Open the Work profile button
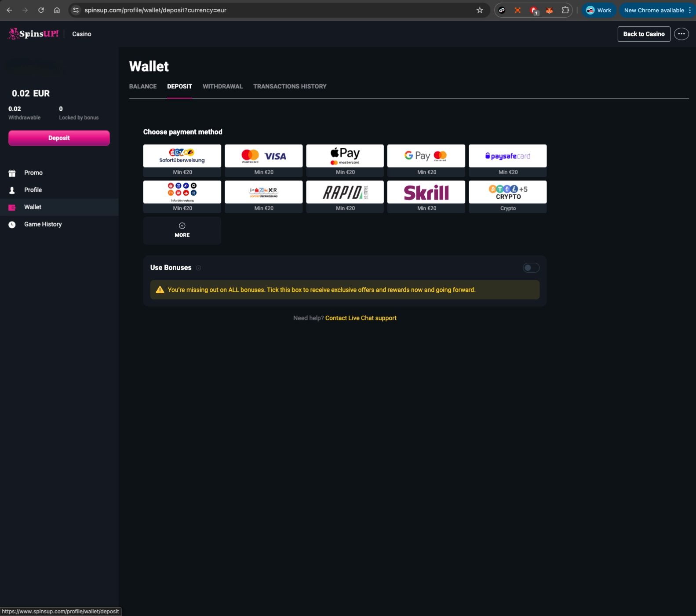This screenshot has height=616, width=696. click(599, 10)
